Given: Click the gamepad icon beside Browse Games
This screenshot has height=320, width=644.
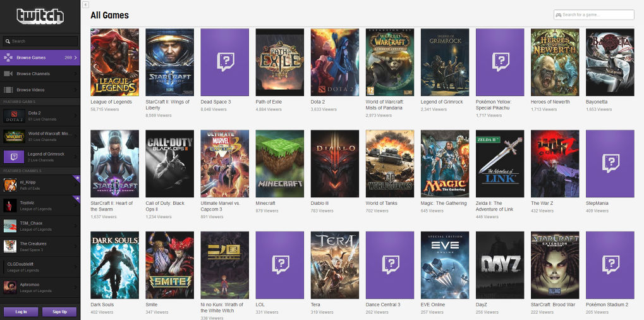Looking at the screenshot, I should (x=8, y=58).
